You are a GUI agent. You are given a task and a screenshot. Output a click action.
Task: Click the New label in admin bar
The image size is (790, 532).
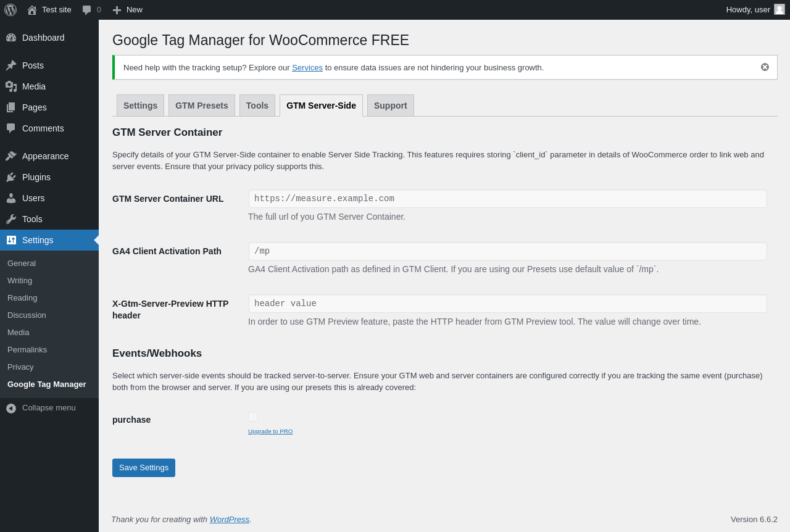[135, 10]
